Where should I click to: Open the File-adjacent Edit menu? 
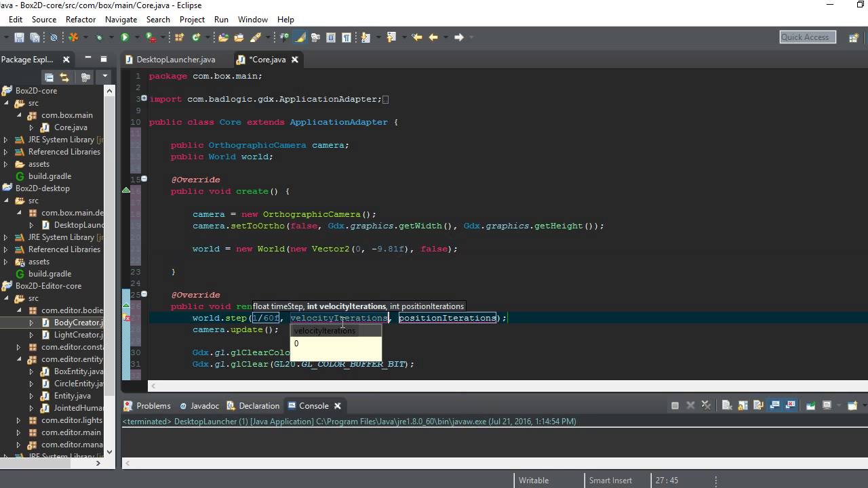(x=16, y=20)
